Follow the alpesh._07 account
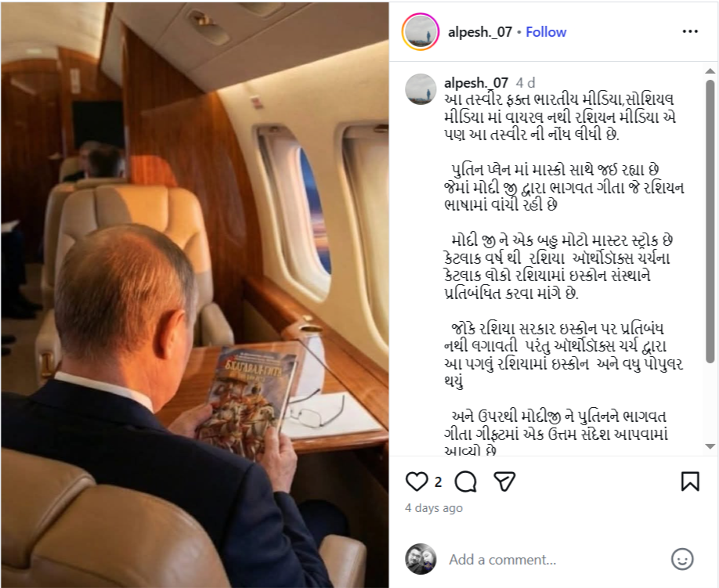The height and width of the screenshot is (588, 719). (x=546, y=32)
